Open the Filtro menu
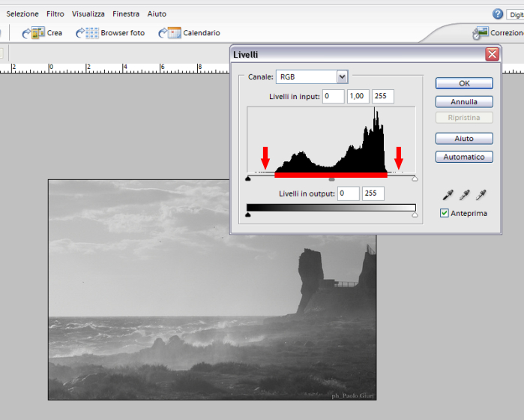This screenshot has height=420, width=524. tap(55, 14)
